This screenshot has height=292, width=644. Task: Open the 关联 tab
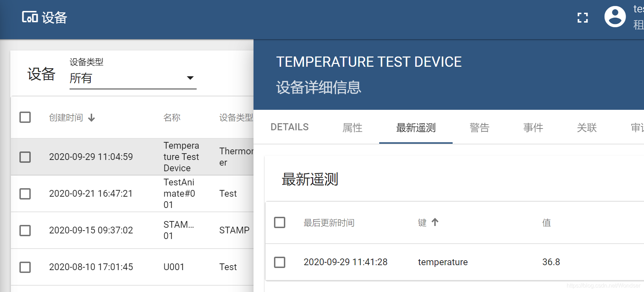pyautogui.click(x=587, y=127)
